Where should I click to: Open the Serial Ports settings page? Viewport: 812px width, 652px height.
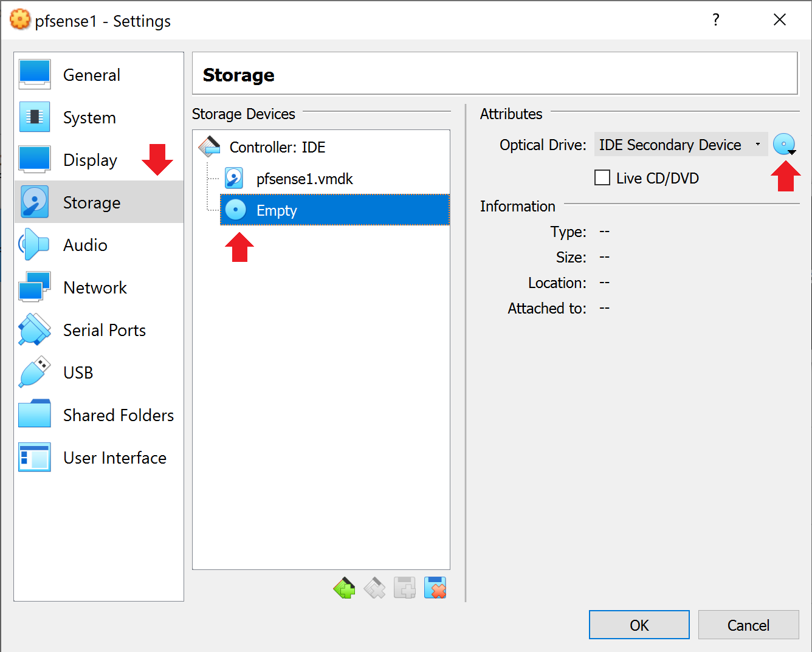[x=104, y=330]
